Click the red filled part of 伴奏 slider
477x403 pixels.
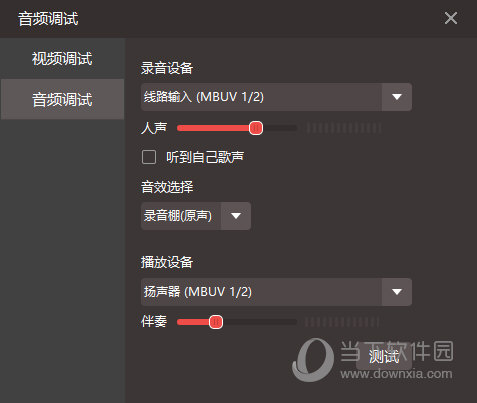(193, 322)
